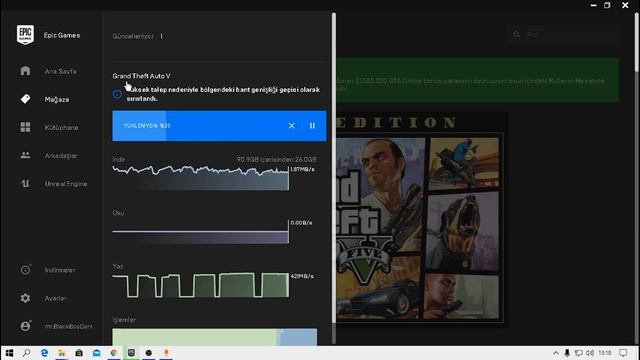Open Windows taskbar search

27,353
